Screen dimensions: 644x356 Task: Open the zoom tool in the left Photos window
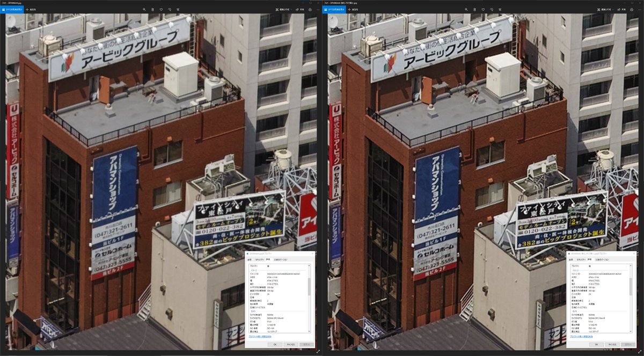(144, 10)
